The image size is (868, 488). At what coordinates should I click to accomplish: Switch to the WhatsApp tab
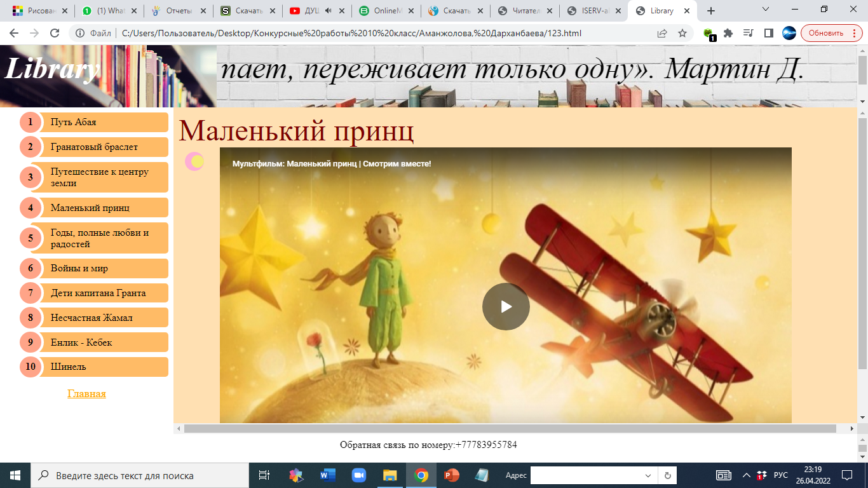tap(110, 11)
